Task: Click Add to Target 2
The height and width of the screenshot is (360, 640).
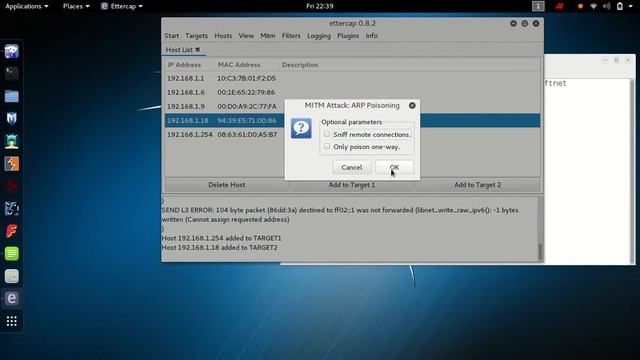Action: 478,185
